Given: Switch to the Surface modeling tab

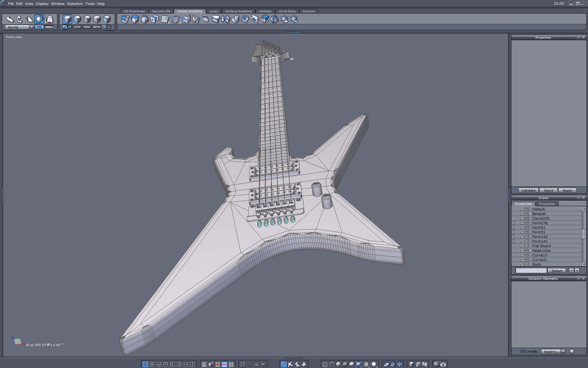Looking at the screenshot, I should [238, 11].
